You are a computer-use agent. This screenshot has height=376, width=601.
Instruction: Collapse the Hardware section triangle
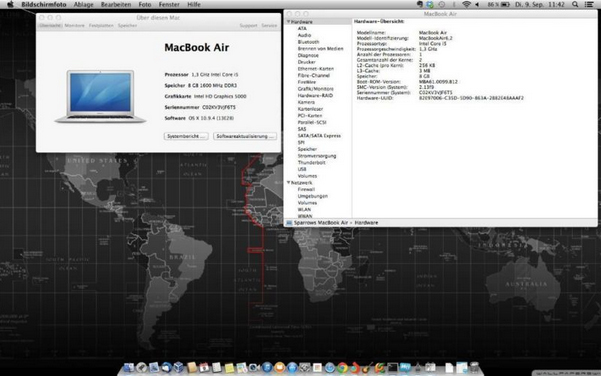289,22
